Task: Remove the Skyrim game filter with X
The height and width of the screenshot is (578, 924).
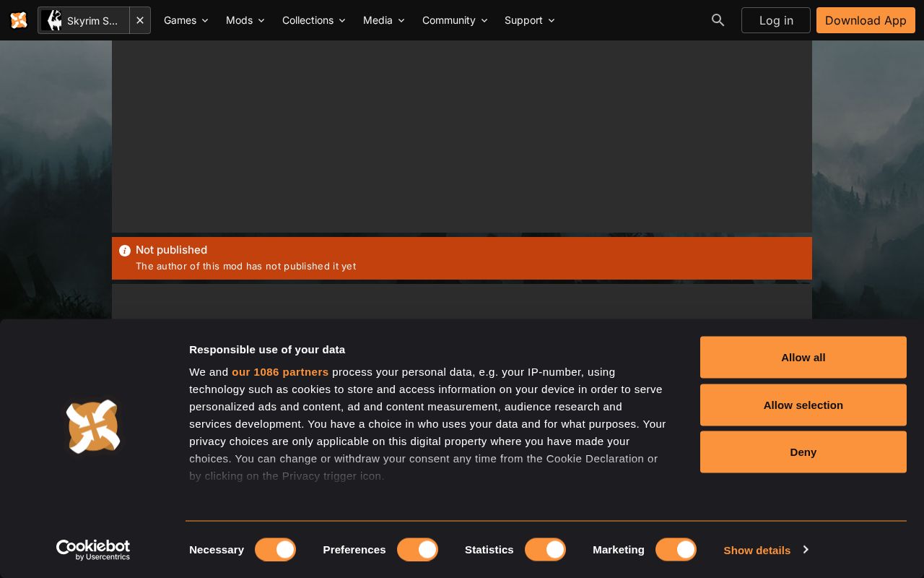Action: tap(140, 20)
